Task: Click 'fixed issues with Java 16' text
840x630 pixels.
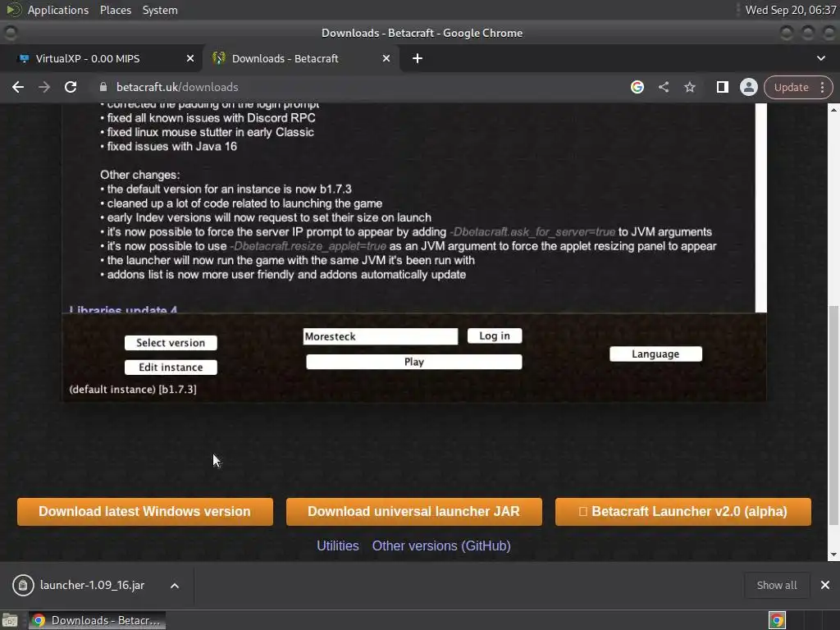Action: pyautogui.click(x=171, y=146)
